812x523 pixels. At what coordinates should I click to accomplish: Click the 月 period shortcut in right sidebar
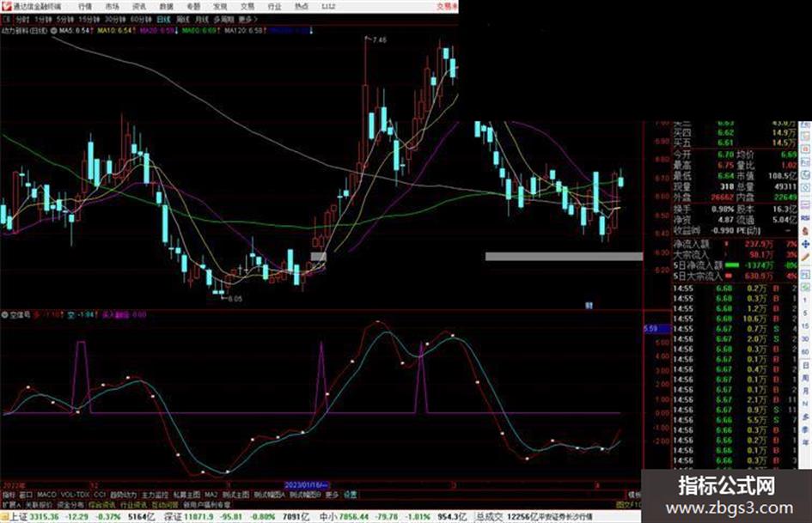[805, 391]
